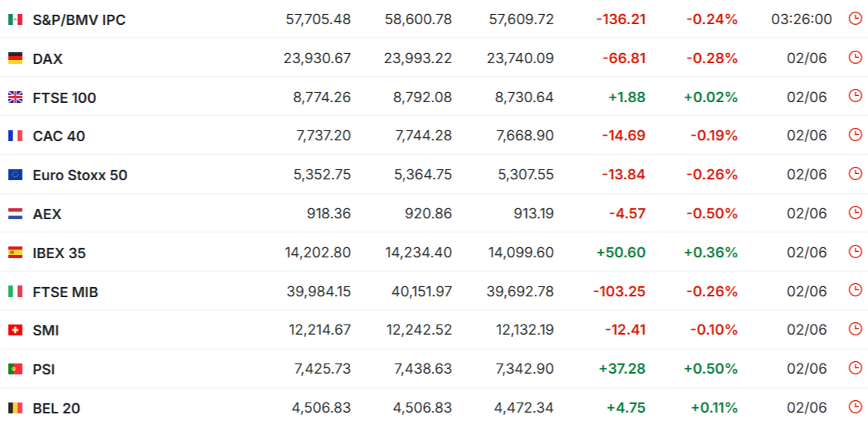The height and width of the screenshot is (422, 868).
Task: Open the Euro Stoxx 50 index page
Action: coord(80,176)
